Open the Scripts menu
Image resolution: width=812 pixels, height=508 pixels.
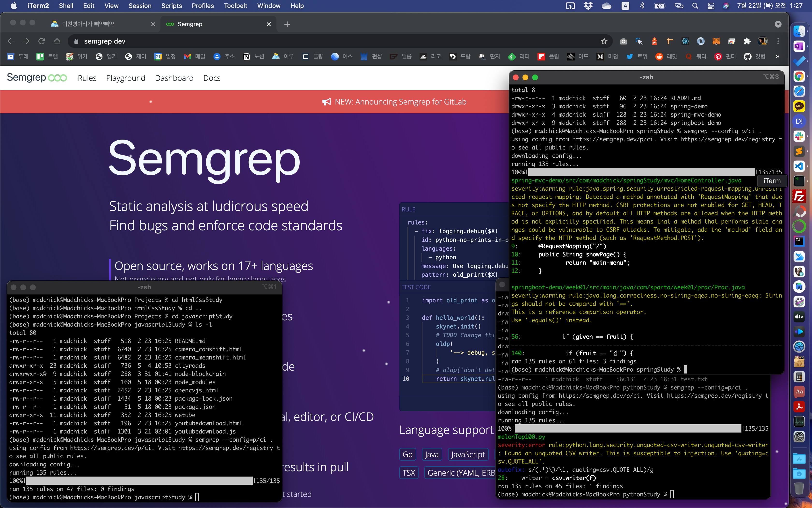click(171, 6)
